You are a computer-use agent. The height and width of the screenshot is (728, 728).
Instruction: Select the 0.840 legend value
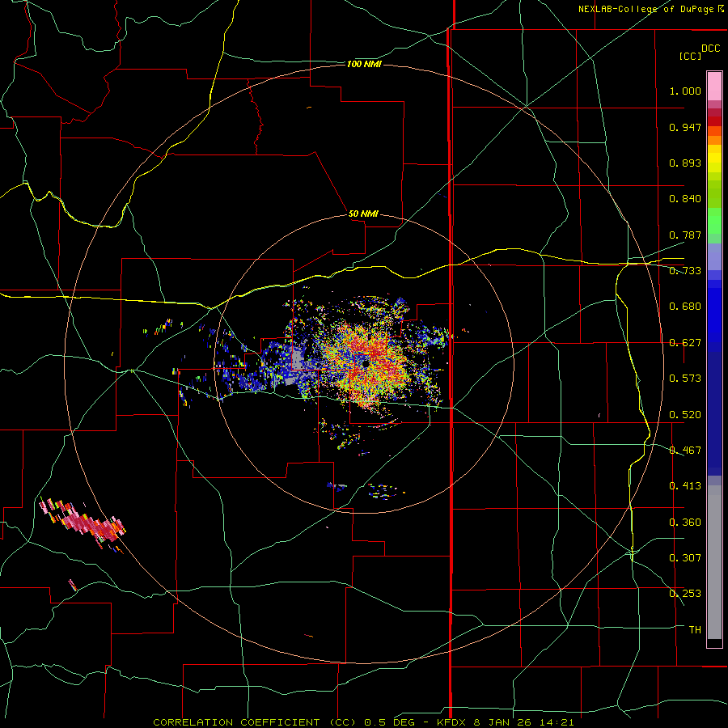tap(685, 199)
